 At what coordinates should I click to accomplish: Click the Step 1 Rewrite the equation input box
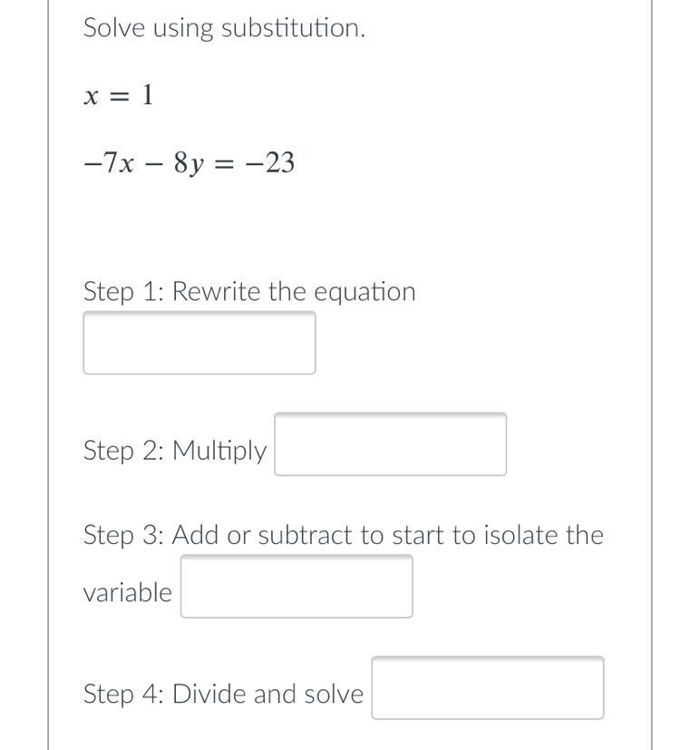pyautogui.click(x=199, y=343)
